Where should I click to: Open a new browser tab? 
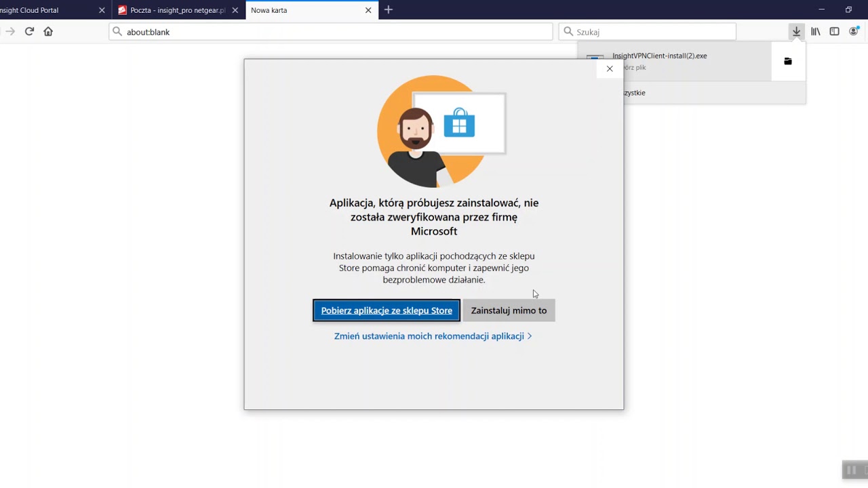coord(389,9)
